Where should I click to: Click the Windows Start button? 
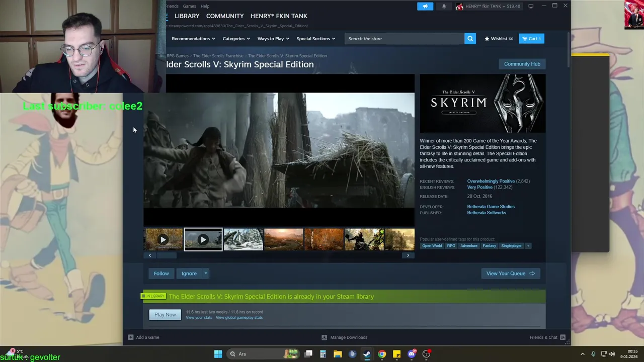coord(218,354)
